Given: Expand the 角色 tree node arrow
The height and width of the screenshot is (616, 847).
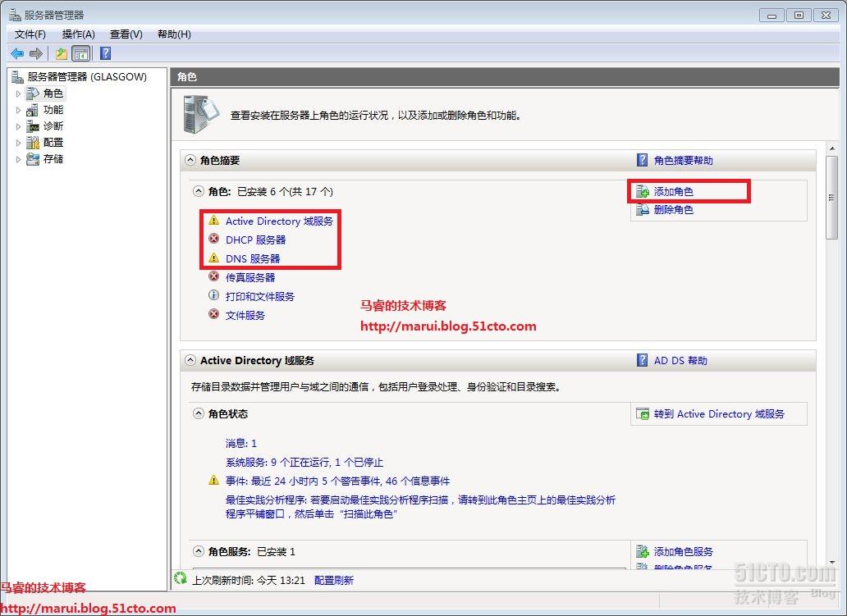Looking at the screenshot, I should click(18, 94).
